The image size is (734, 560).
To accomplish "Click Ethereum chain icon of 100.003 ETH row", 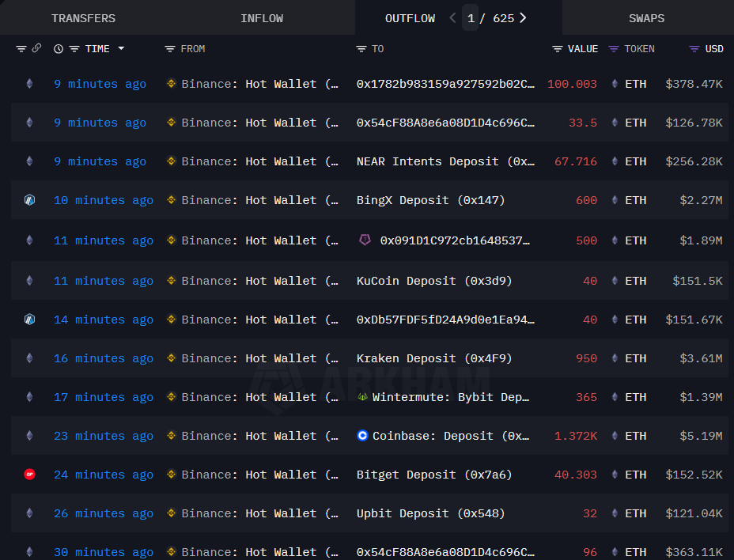I will click(x=29, y=84).
